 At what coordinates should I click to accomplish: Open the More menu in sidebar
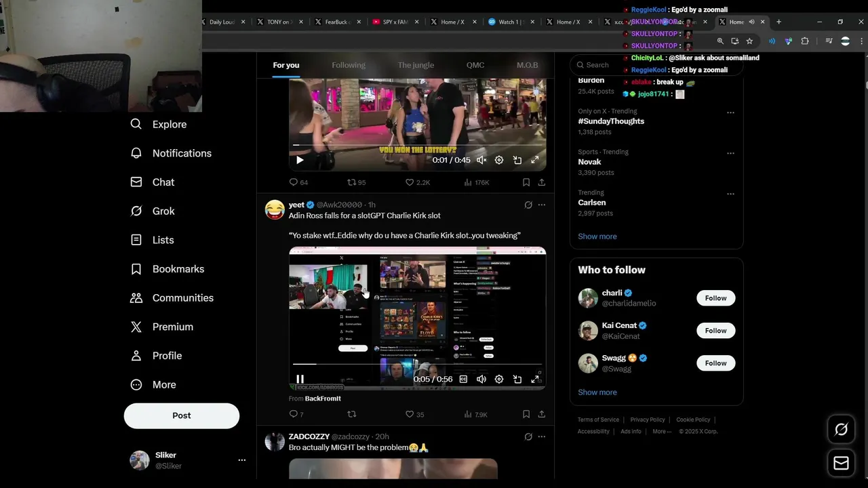pyautogui.click(x=153, y=384)
